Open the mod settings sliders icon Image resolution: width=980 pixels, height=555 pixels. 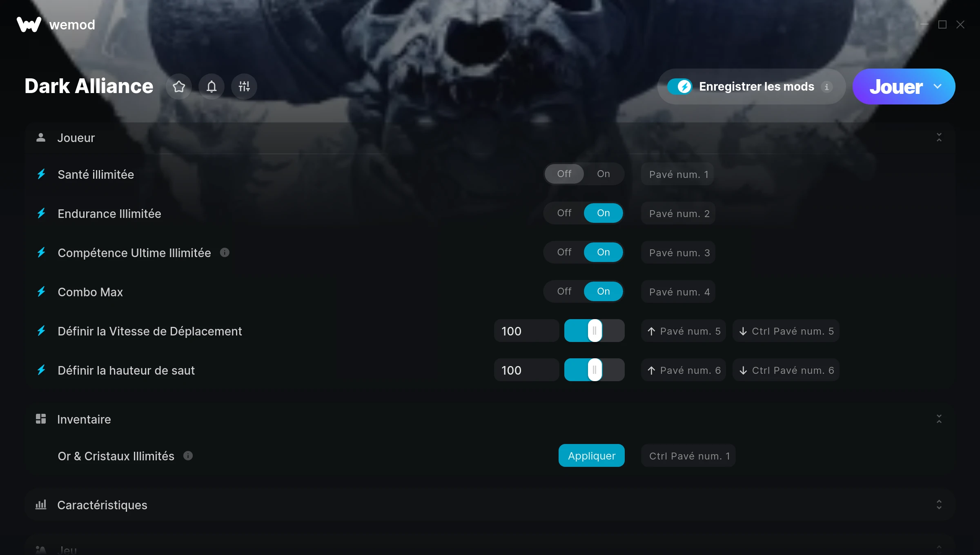(x=244, y=87)
